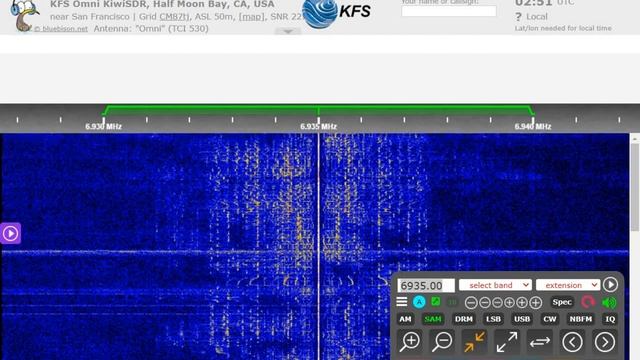Click the purple play button on left edge
Viewport: 640px width, 360px height.
tap(10, 233)
